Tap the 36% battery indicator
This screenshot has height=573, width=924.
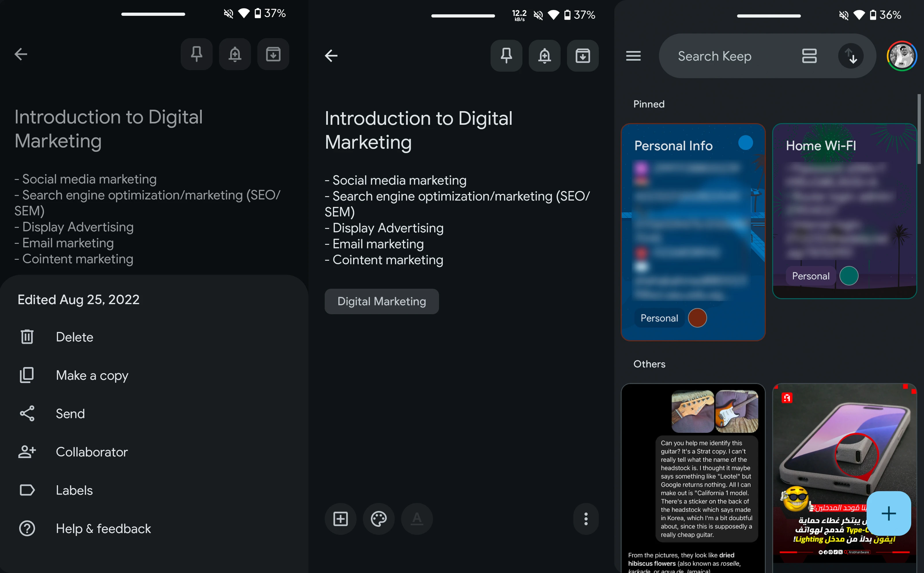885,15
